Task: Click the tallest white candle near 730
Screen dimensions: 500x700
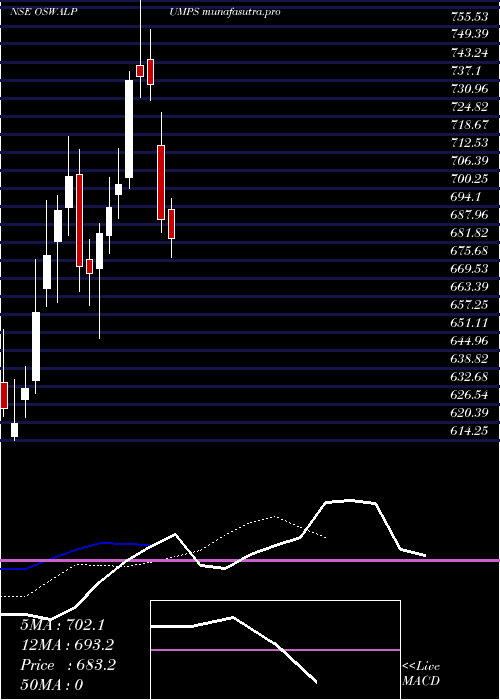Action: 129,129
